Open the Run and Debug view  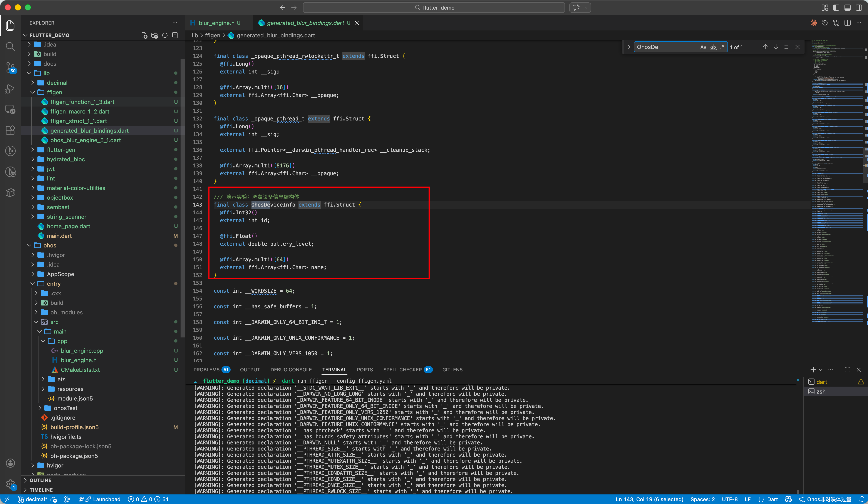(x=10, y=89)
